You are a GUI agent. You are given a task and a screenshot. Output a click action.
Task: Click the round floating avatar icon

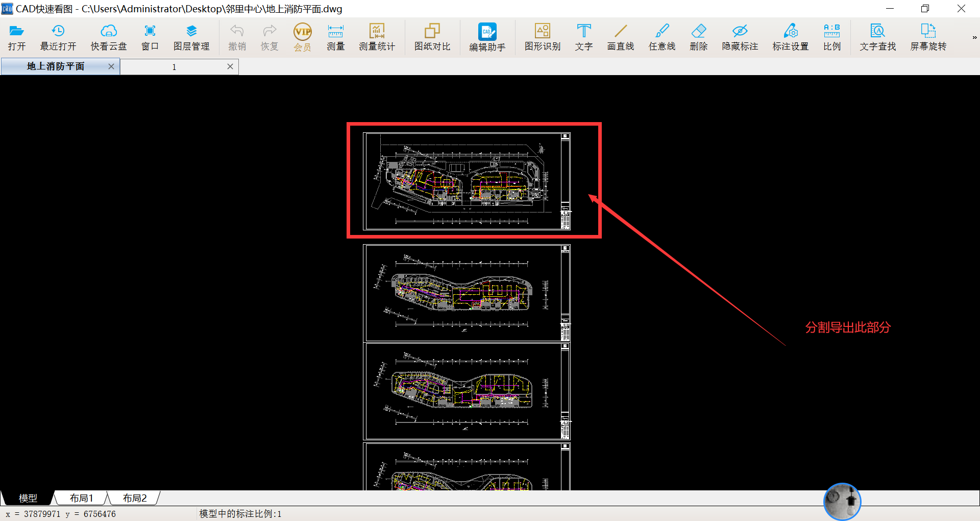click(842, 501)
